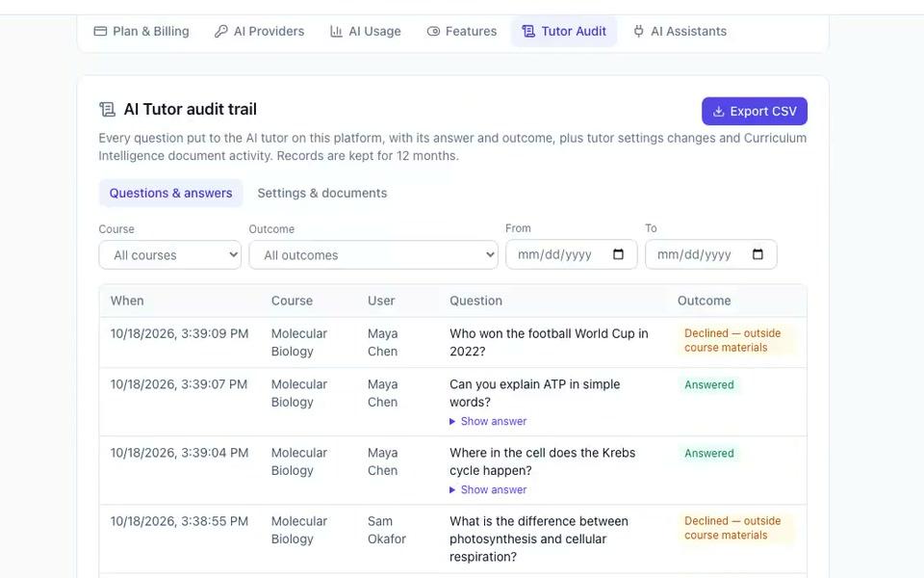This screenshot has width=924, height=578.
Task: Switch to Settings & documents sub-tab
Action: coord(322,193)
